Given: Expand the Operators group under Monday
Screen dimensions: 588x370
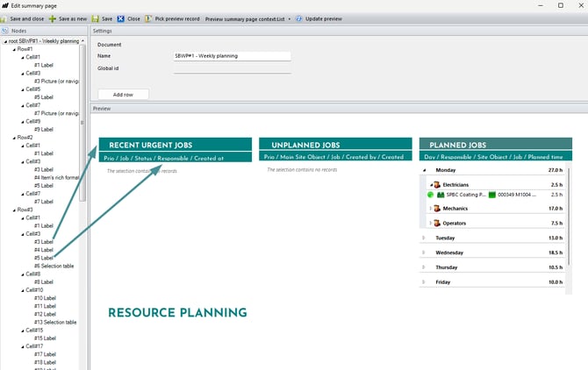Looking at the screenshot, I should pos(430,223).
